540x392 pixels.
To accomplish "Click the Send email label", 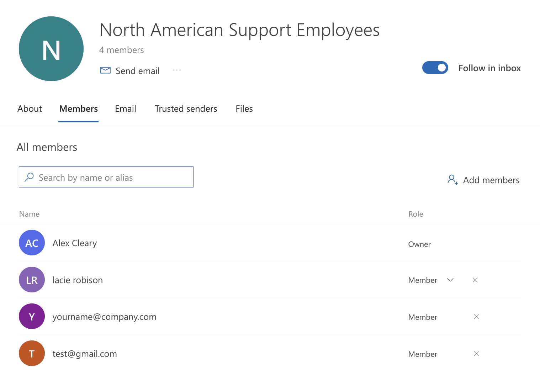I will click(138, 71).
